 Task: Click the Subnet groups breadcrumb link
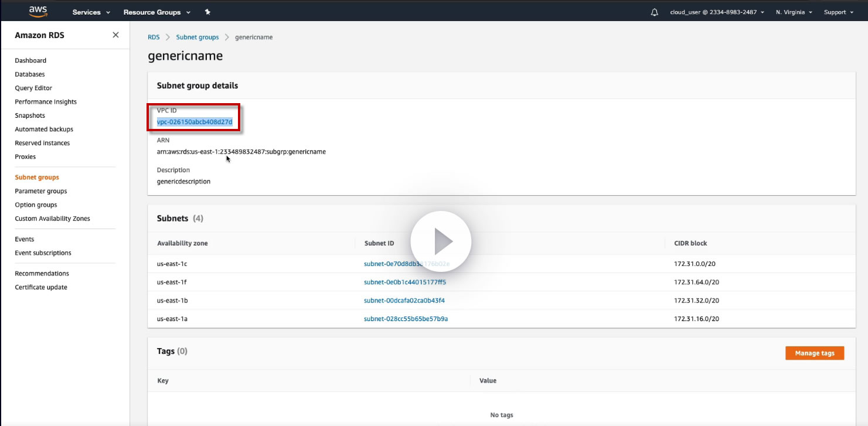click(198, 37)
